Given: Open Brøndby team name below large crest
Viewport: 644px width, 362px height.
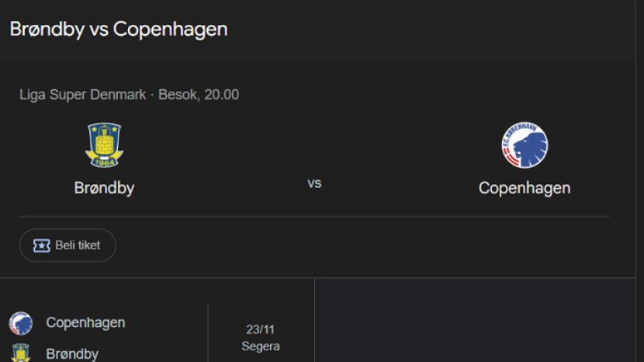Looking at the screenshot, I should point(104,188).
